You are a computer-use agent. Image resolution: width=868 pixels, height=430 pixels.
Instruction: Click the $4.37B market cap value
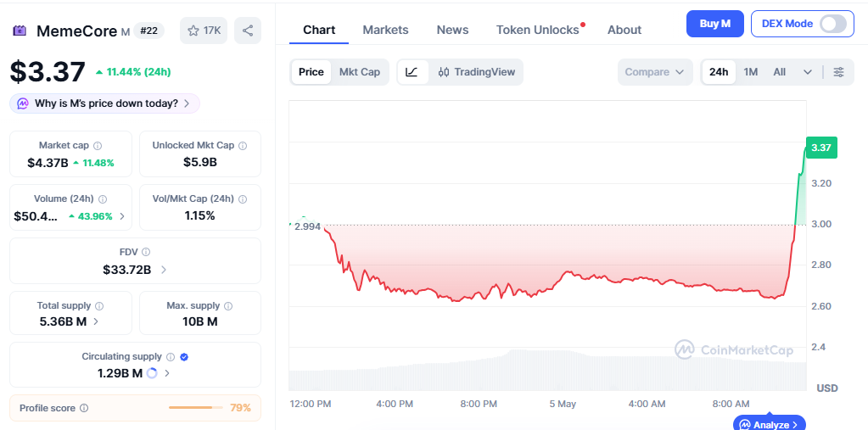48,163
